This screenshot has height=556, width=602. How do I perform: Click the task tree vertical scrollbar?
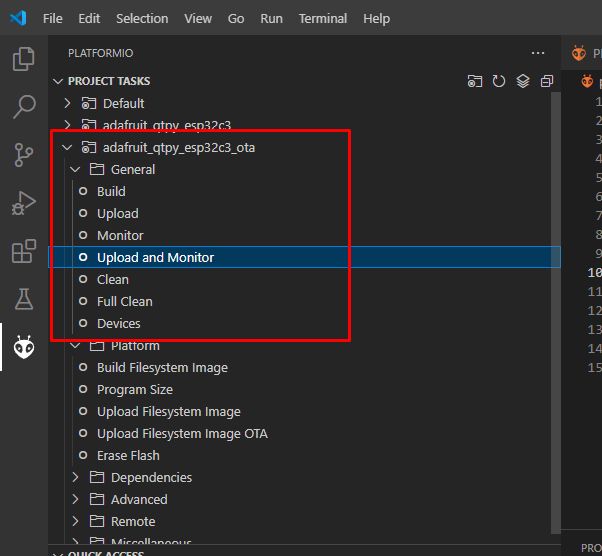tap(556, 312)
